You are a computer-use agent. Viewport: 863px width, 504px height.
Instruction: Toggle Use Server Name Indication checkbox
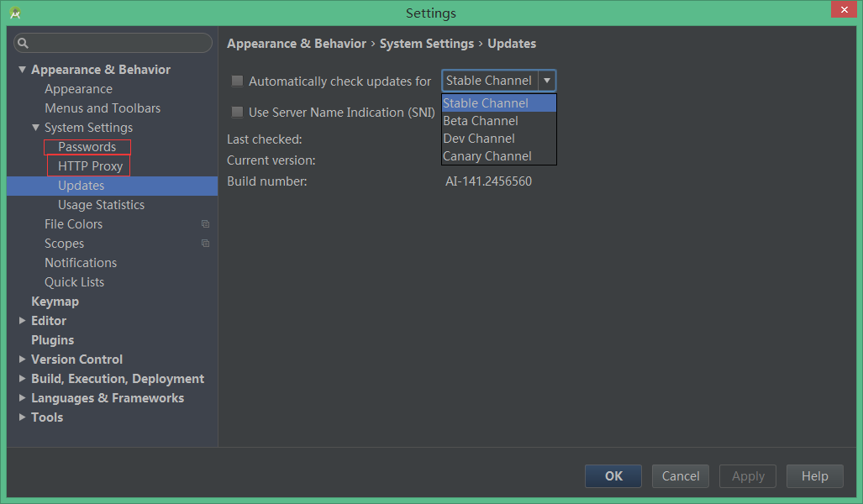237,113
